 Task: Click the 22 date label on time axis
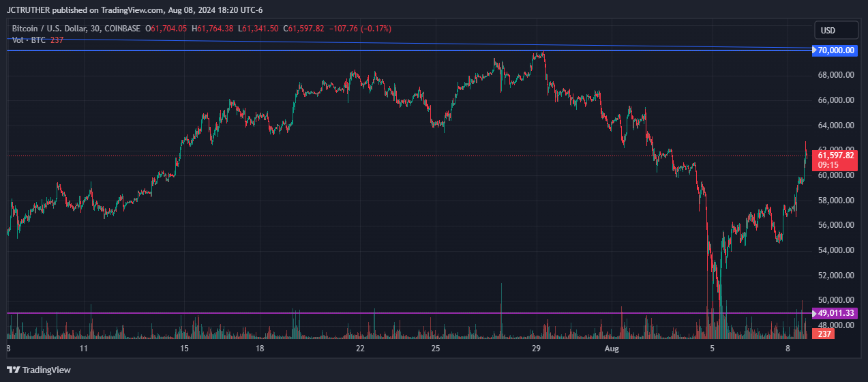360,348
